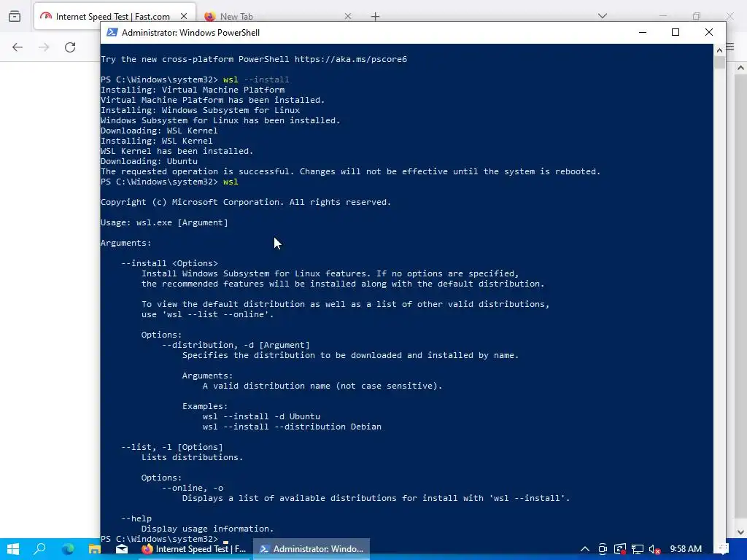Open File Explorer from taskbar
Viewport: 747px width, 560px height.
click(94, 549)
